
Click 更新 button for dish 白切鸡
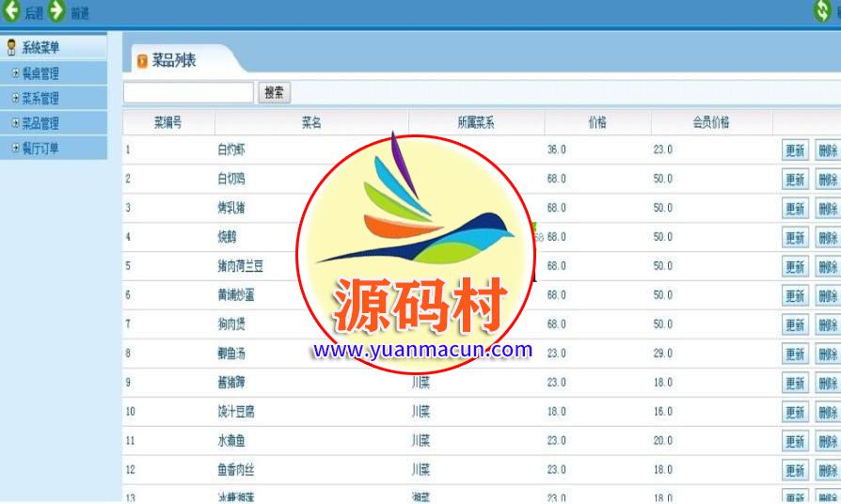(x=795, y=180)
